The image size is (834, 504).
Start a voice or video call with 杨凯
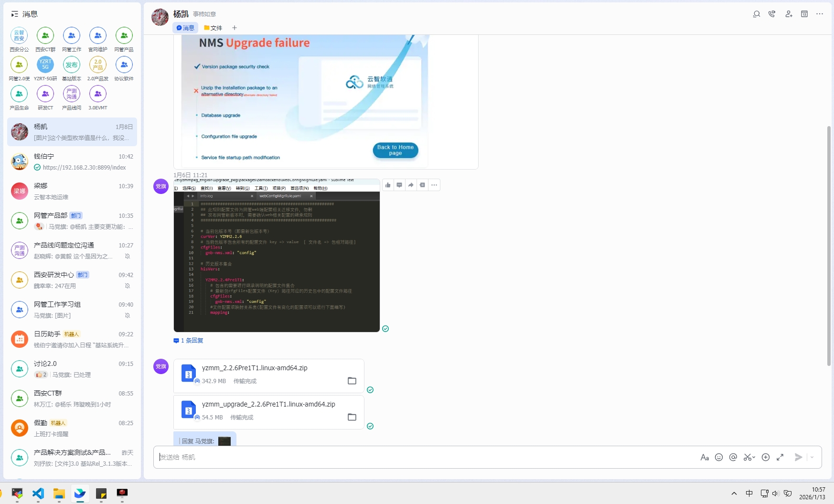click(x=772, y=14)
